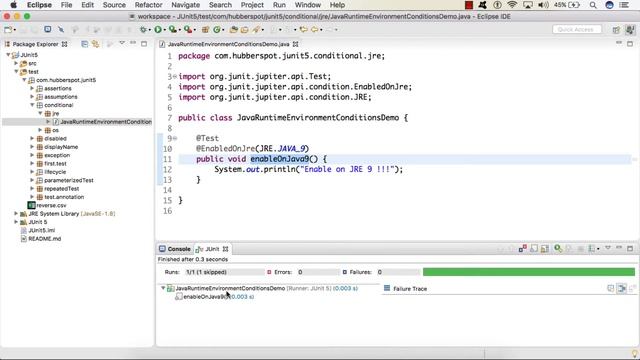This screenshot has height=360, width=640.
Task: Click the Wi-Fi status icon in menu bar
Action: coord(512,5)
